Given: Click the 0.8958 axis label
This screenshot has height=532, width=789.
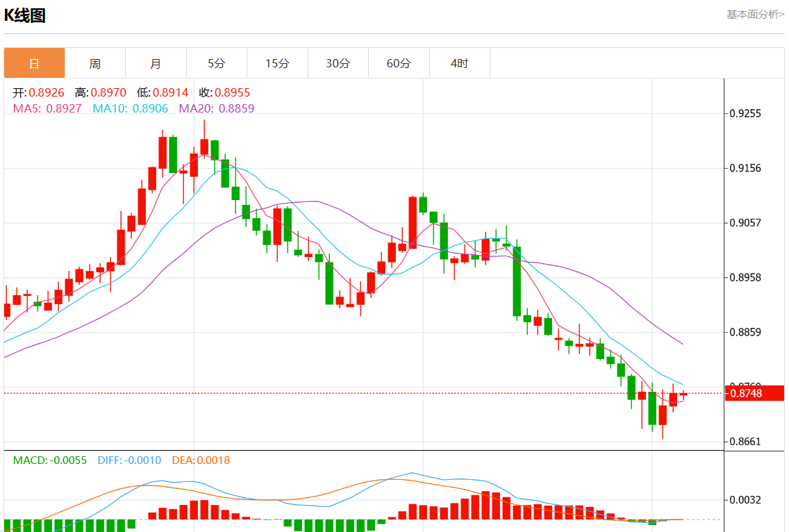Looking at the screenshot, I should tap(745, 277).
